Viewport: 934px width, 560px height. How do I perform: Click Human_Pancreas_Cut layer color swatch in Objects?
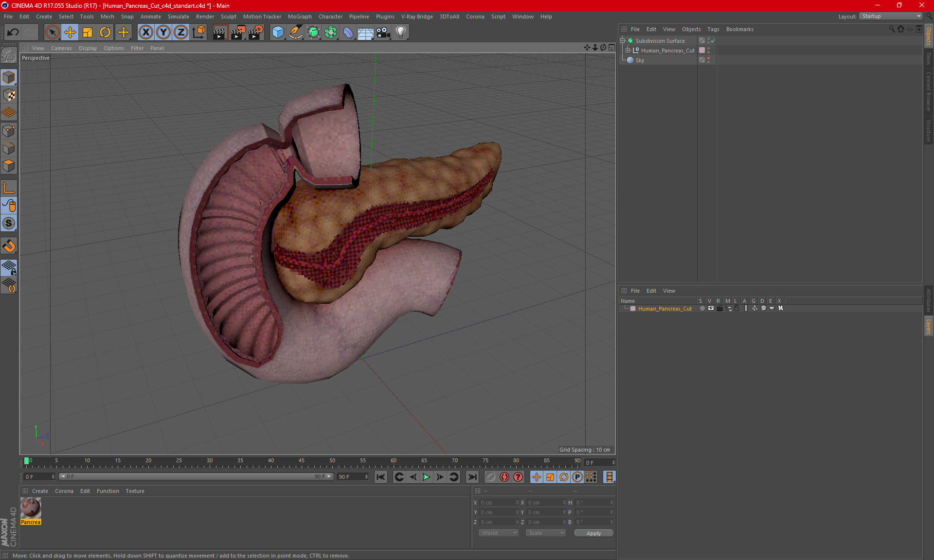coord(702,50)
